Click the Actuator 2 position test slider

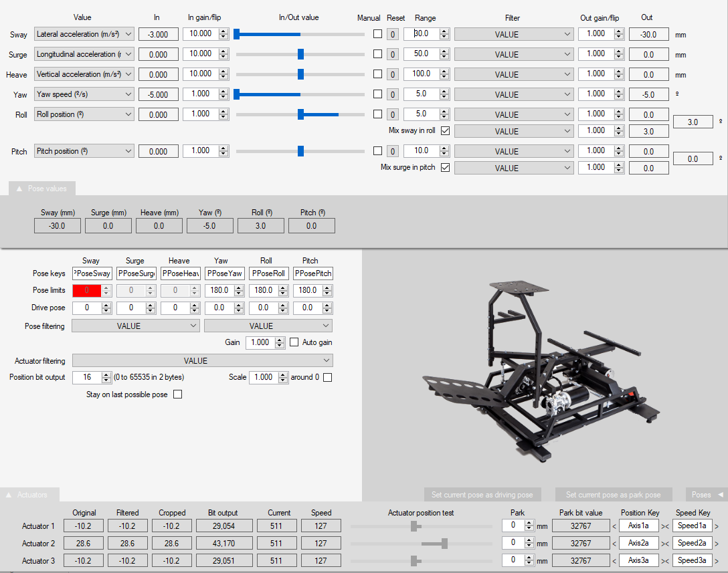[x=422, y=544]
